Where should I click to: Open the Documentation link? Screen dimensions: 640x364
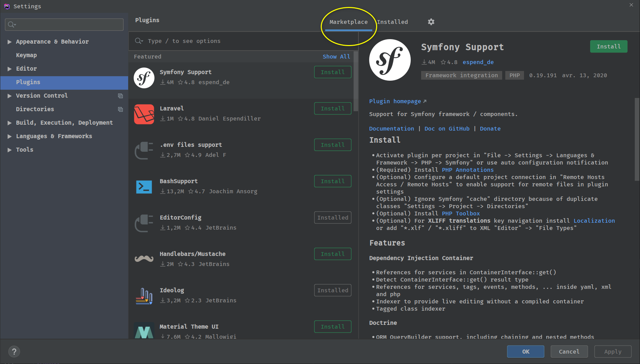[x=391, y=128]
